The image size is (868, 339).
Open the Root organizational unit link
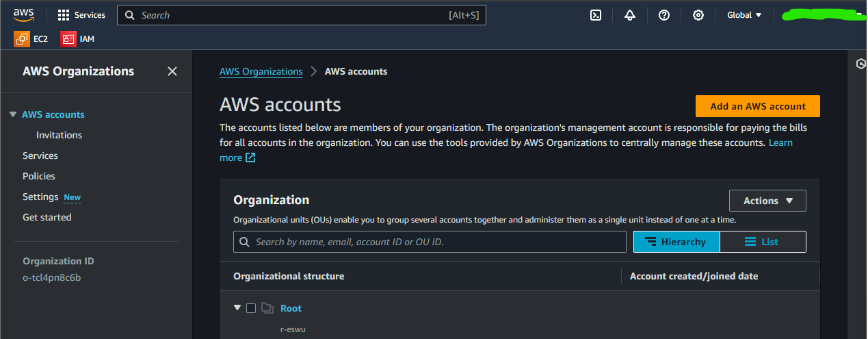click(291, 308)
